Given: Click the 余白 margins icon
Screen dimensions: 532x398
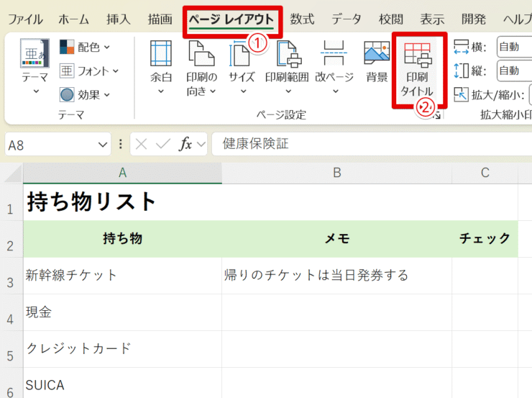Looking at the screenshot, I should point(161,53).
